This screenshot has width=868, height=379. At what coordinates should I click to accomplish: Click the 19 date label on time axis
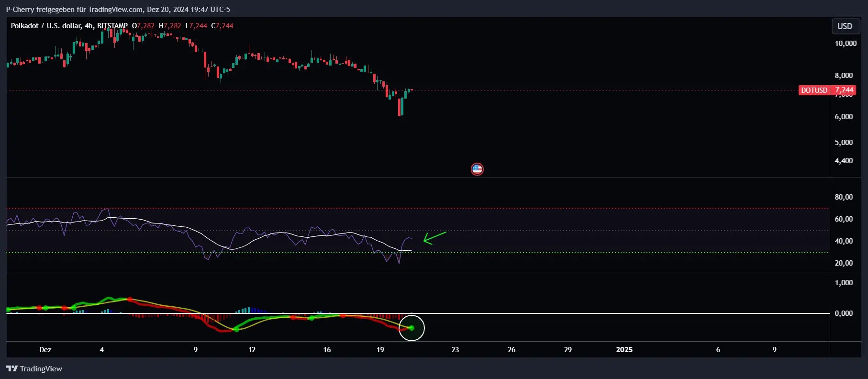380,350
